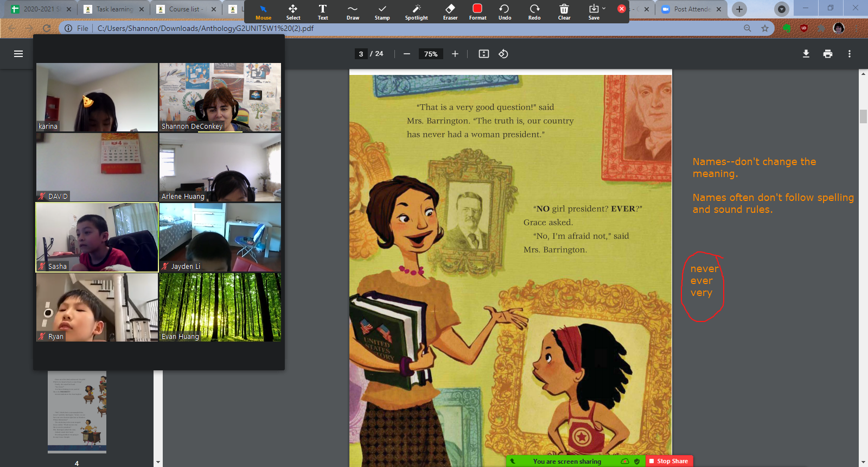Viewport: 868px width, 467px height.
Task: Open page 4 thumbnail in sidebar
Action: point(77,412)
